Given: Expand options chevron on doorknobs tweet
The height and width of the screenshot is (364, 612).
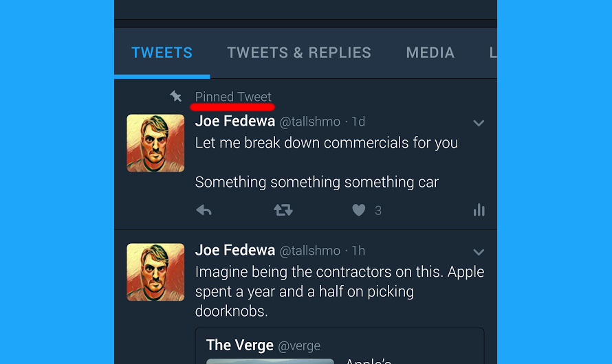Looking at the screenshot, I should click(479, 252).
